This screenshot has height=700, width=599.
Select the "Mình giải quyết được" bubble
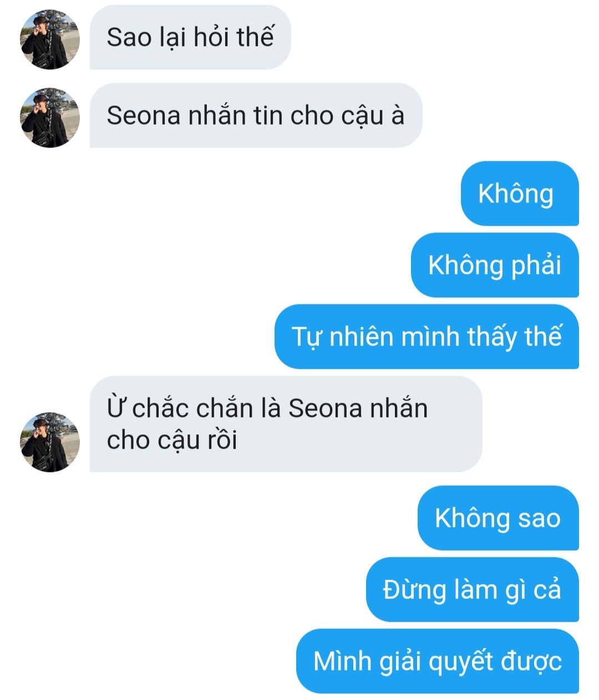point(437,661)
